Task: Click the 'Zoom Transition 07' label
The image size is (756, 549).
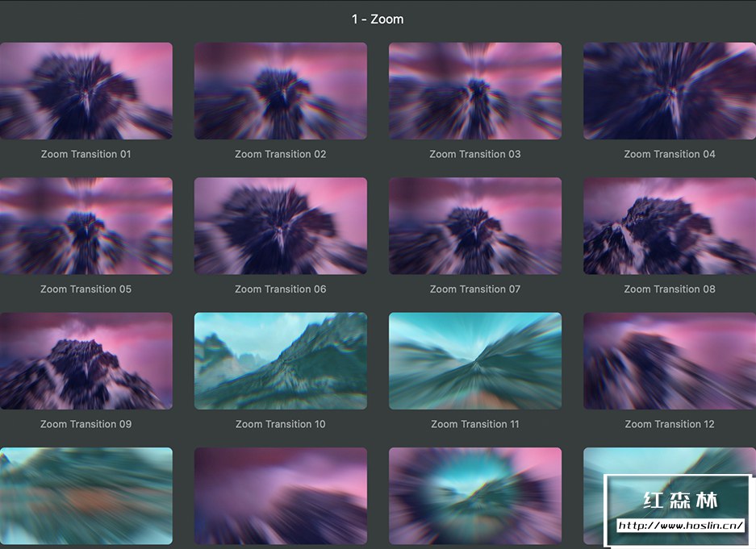Action: click(x=475, y=289)
